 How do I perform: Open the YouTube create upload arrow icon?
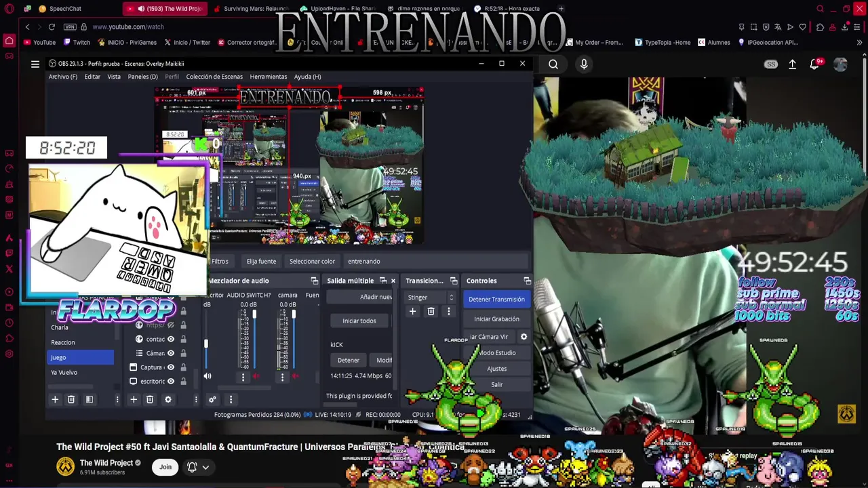pos(792,64)
